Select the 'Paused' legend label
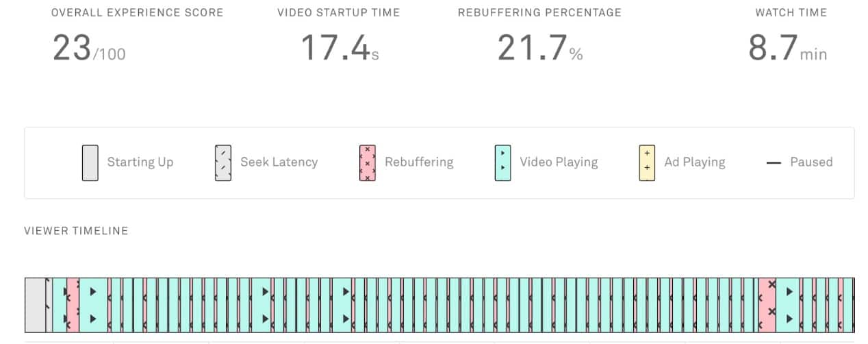The height and width of the screenshot is (344, 868). click(x=811, y=162)
